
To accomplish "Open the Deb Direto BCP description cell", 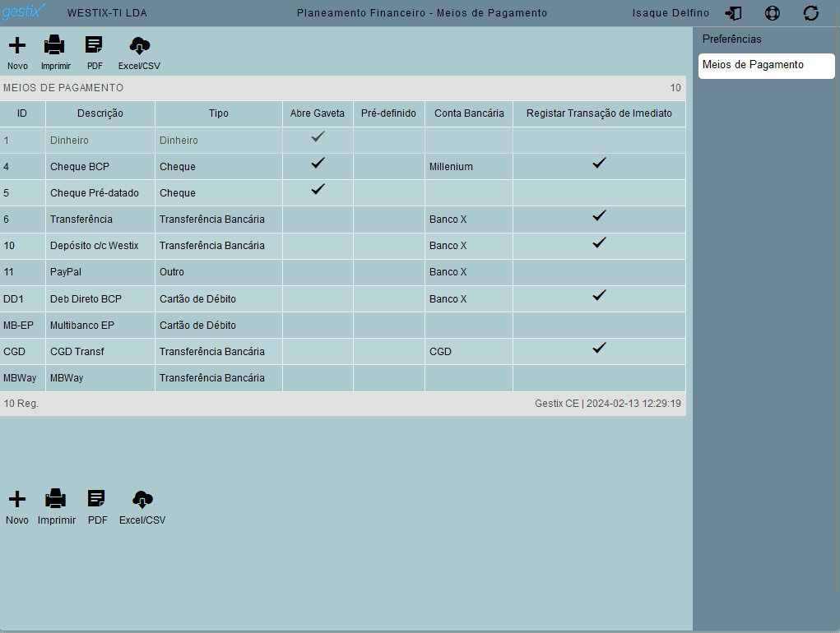I will [x=100, y=298].
